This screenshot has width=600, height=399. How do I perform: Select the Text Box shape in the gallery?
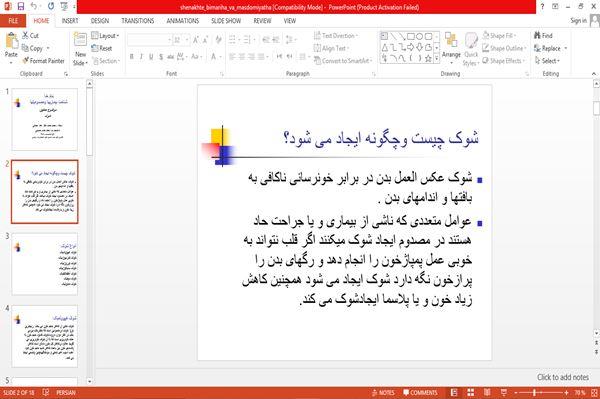[384, 36]
